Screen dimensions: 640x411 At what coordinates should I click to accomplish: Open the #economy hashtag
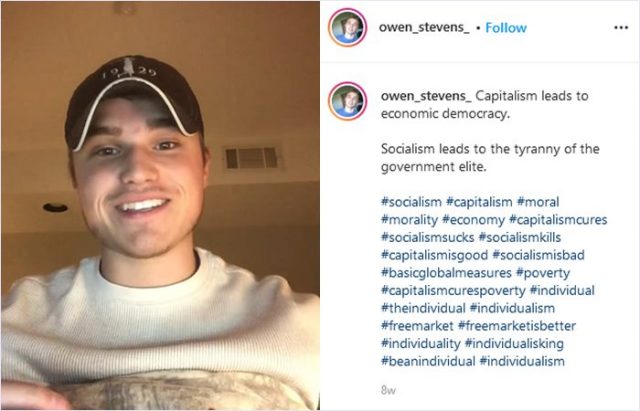[x=473, y=220]
